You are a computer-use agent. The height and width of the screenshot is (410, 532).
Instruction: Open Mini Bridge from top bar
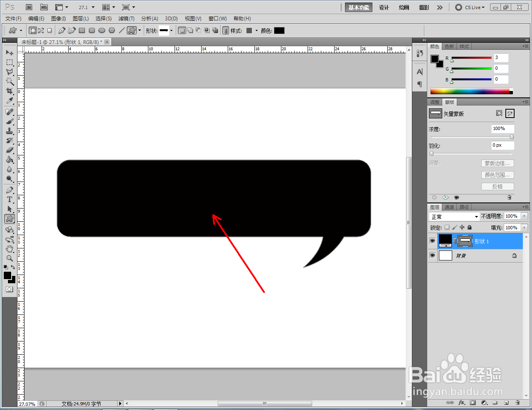[x=44, y=7]
